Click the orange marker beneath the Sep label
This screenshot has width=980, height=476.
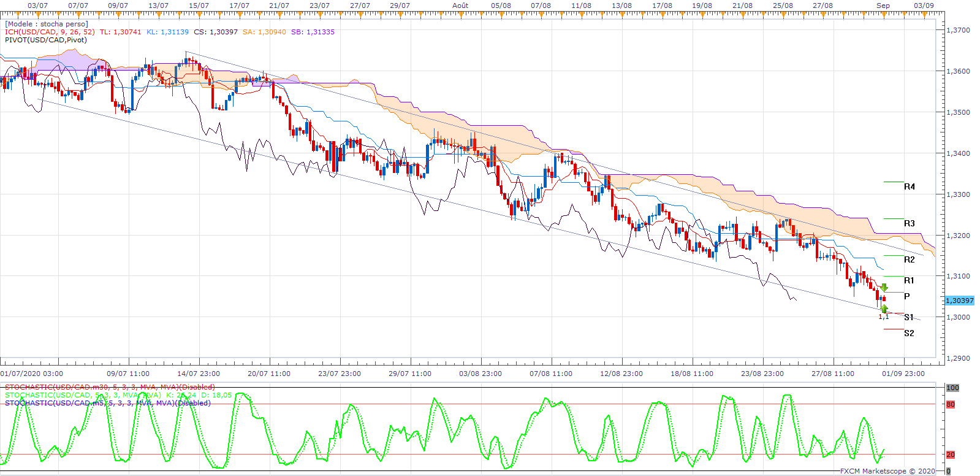[x=883, y=15]
